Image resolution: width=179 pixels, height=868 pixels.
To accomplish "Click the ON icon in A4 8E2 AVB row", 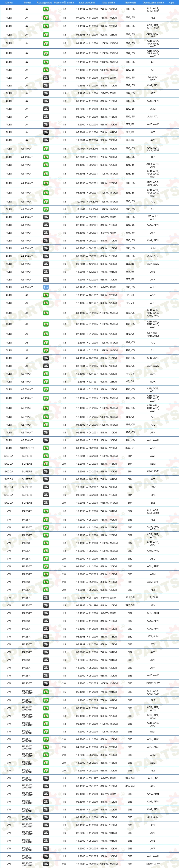I will coord(46,132).
